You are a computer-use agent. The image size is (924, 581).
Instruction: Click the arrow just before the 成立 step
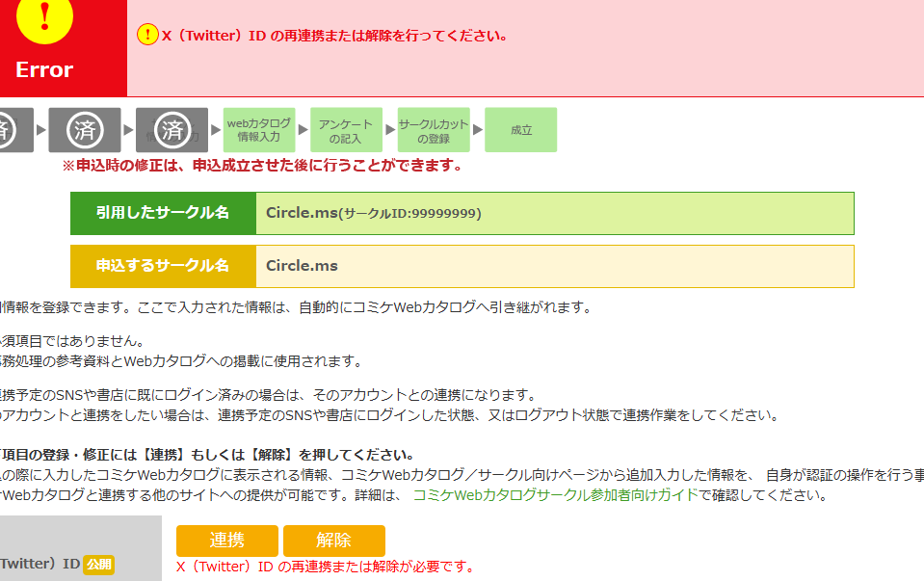click(x=478, y=130)
